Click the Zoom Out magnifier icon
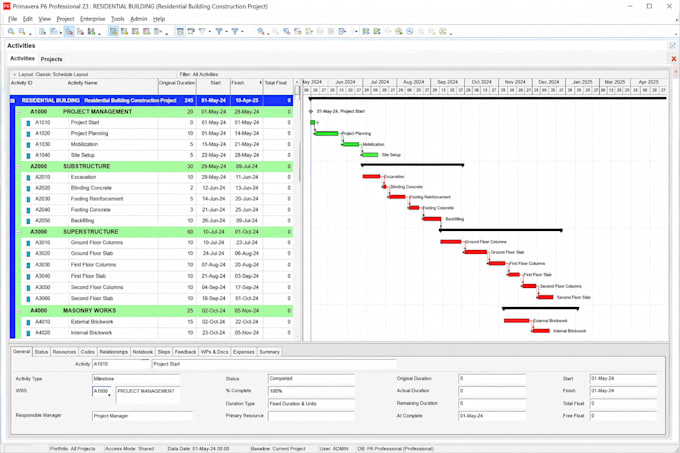Viewport: 680px width, 453px height. click(22, 31)
